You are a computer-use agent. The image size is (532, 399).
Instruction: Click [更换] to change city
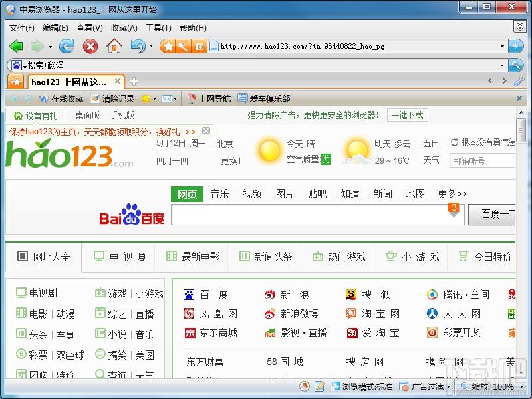(x=229, y=161)
